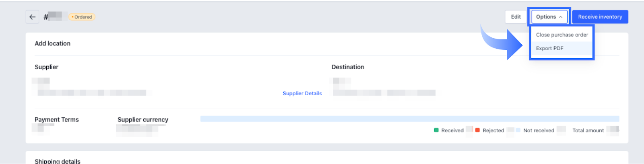
Task: Choose Export PDF menu option
Action: [549, 48]
